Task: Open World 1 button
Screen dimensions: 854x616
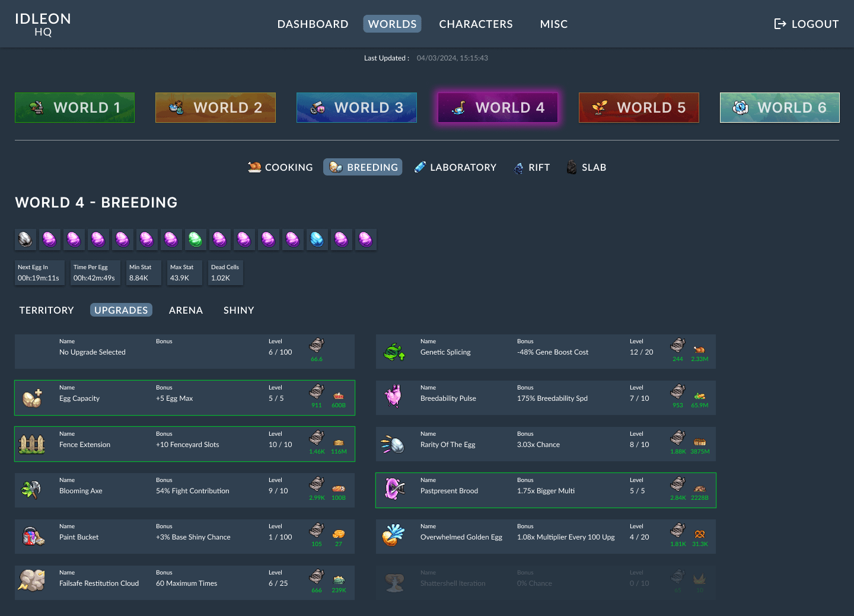Action: click(75, 107)
